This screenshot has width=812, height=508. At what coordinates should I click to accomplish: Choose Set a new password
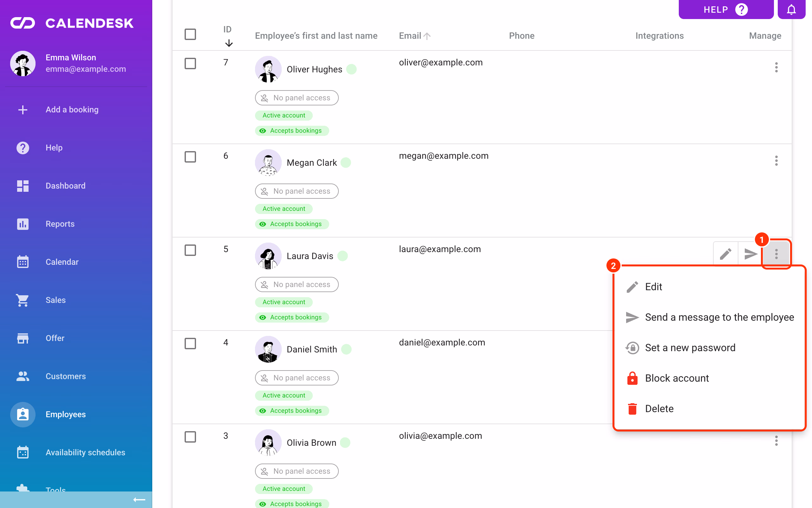click(x=709, y=347)
